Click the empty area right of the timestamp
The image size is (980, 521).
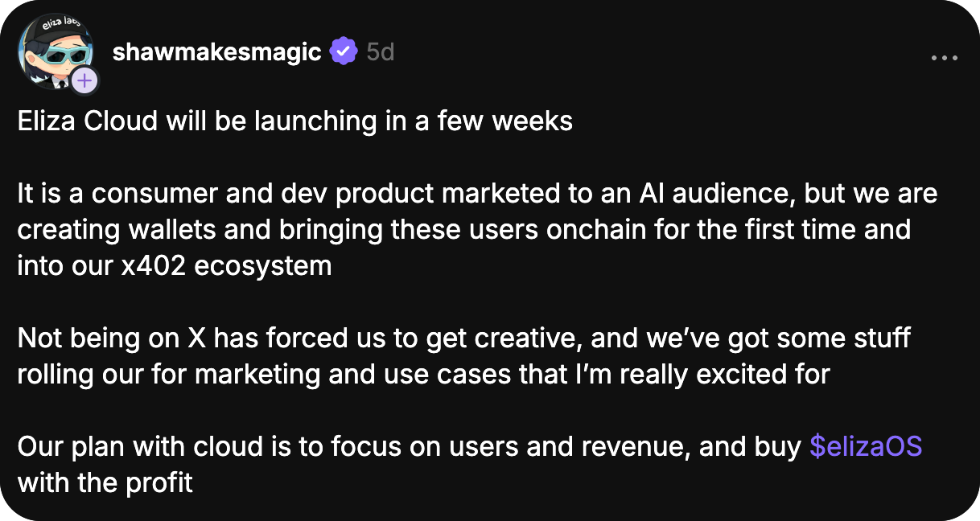pyautogui.click(x=644, y=53)
